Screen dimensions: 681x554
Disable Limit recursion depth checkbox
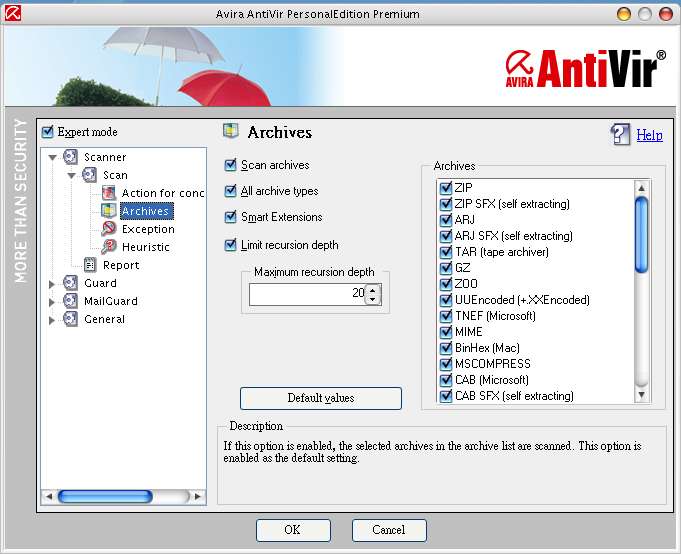231,245
